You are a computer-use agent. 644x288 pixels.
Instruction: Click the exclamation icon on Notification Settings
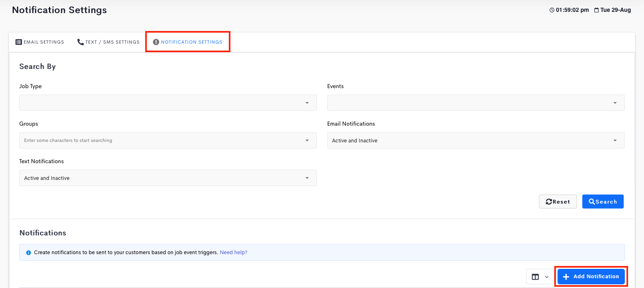tap(156, 42)
